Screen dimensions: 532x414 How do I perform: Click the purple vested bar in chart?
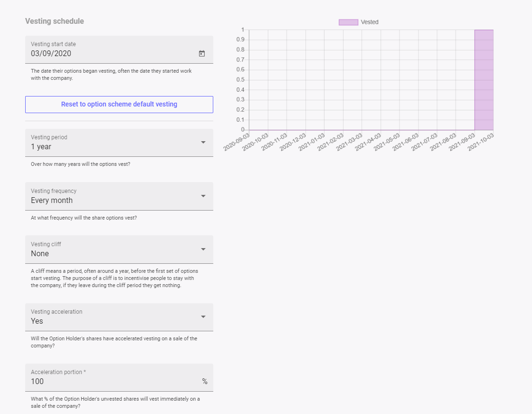[x=484, y=80]
